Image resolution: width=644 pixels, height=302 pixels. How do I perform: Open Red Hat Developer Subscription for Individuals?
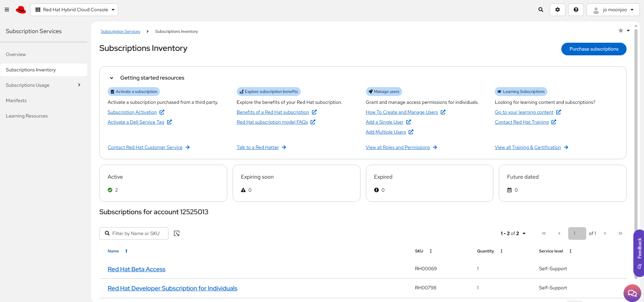(173, 288)
